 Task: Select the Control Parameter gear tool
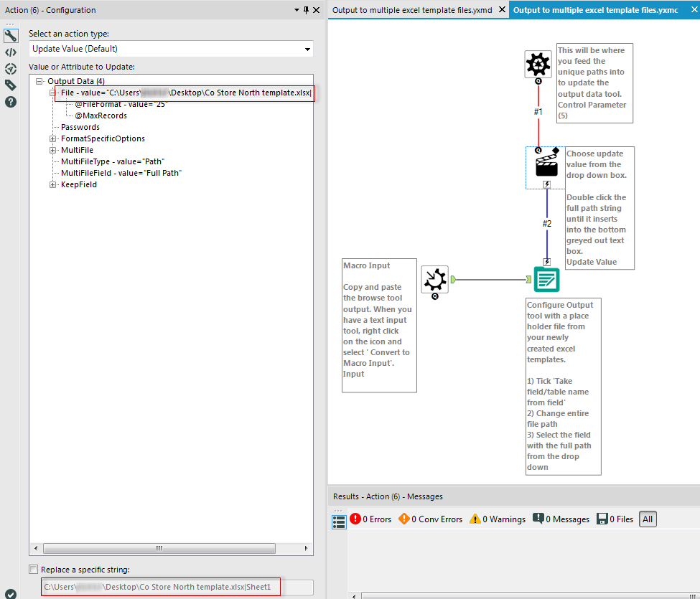[538, 65]
